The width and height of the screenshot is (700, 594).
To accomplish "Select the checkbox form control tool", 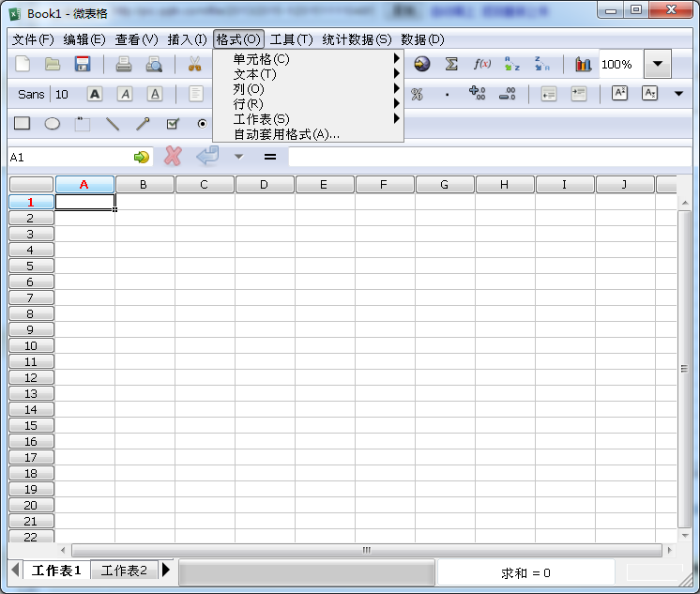I will [173, 124].
